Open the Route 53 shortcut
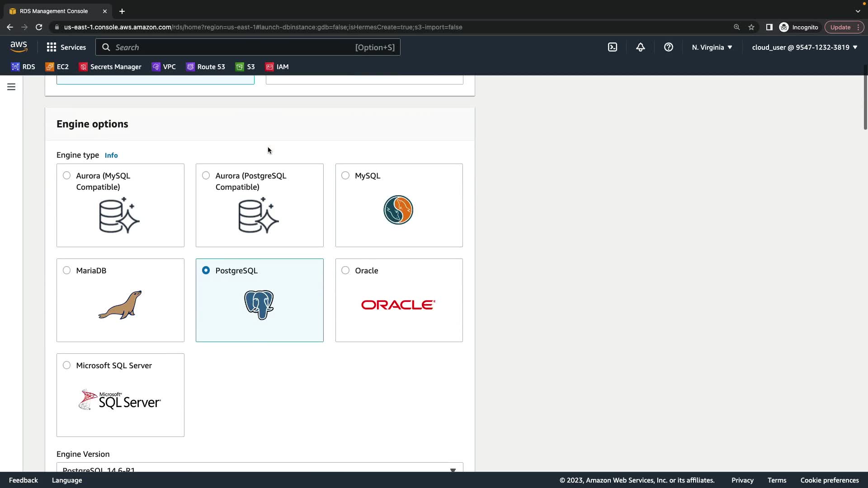 [206, 67]
